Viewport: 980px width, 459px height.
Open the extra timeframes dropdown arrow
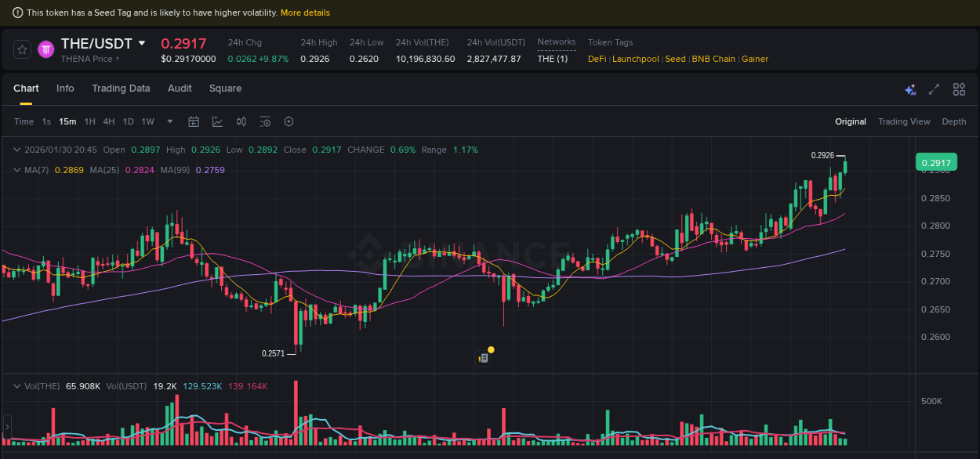tap(169, 121)
